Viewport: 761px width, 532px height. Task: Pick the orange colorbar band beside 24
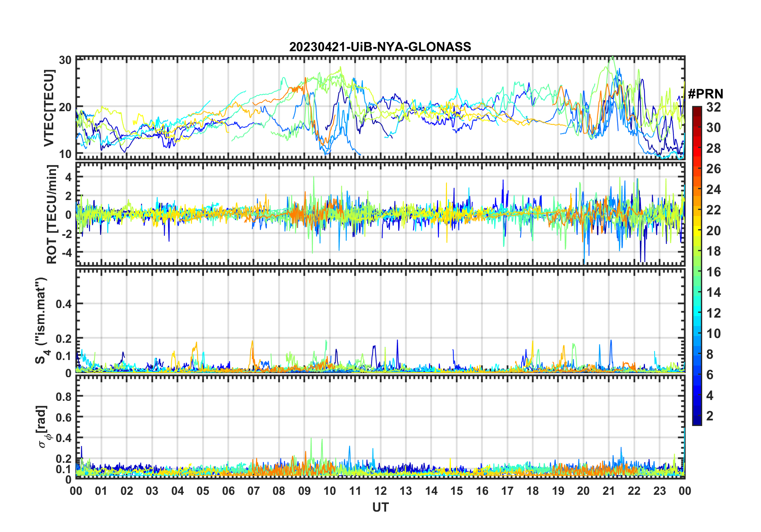point(697,189)
